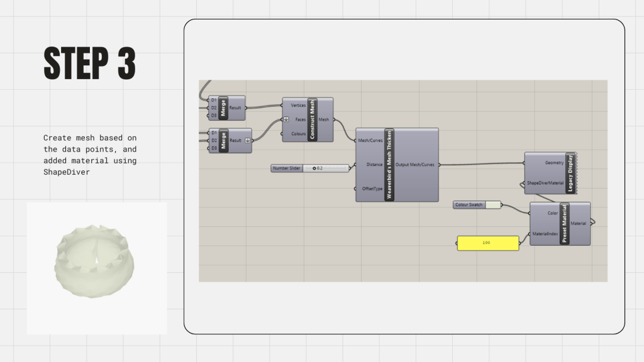Click the 3D mesh preview thumbnail

96,267
